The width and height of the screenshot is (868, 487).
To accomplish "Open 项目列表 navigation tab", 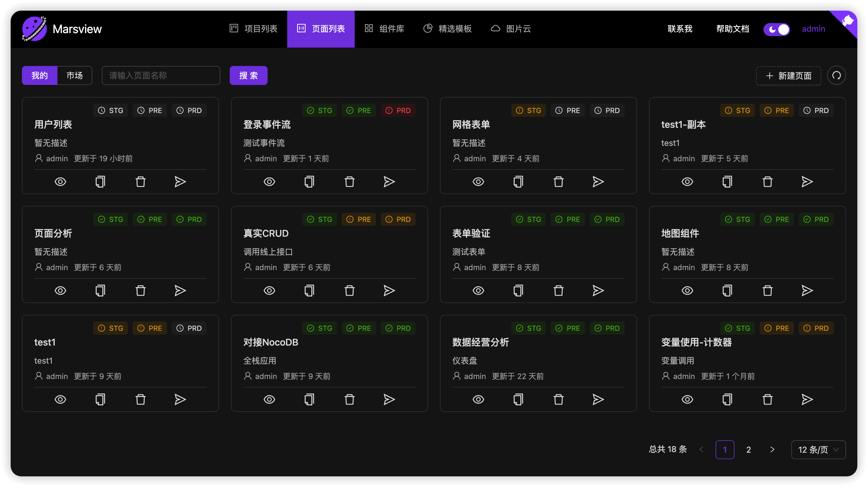I will click(x=253, y=29).
